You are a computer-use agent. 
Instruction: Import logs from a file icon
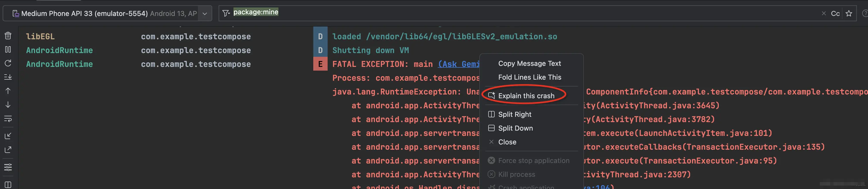coord(8,136)
